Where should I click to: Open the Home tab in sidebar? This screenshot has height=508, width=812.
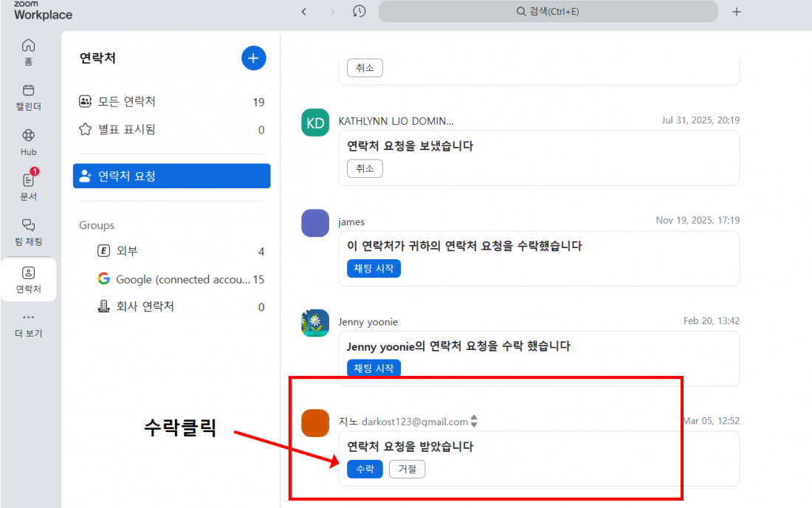(x=28, y=52)
